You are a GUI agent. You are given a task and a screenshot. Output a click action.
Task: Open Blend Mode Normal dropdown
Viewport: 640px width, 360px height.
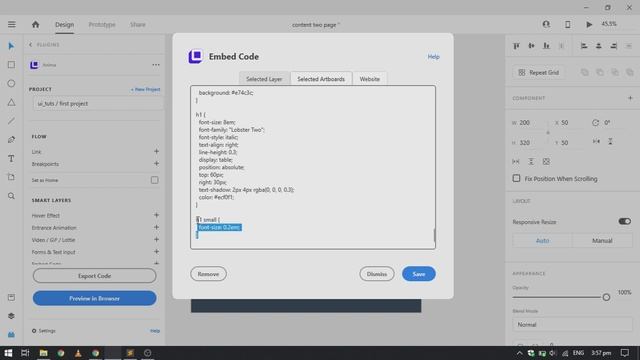[x=572, y=324]
